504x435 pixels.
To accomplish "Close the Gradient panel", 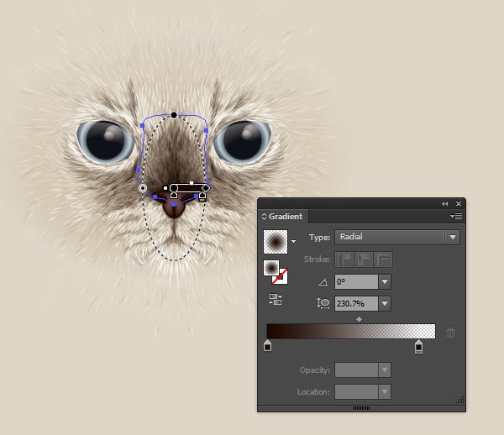I will pyautogui.click(x=459, y=204).
